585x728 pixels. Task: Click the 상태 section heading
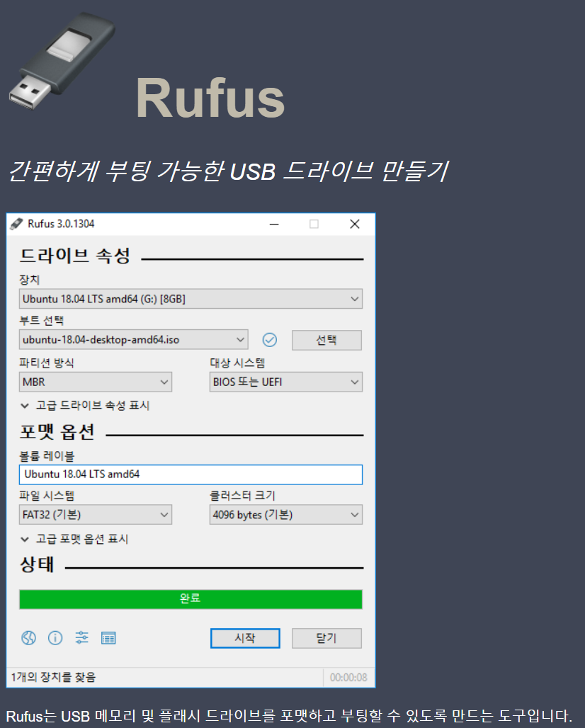coord(37,564)
